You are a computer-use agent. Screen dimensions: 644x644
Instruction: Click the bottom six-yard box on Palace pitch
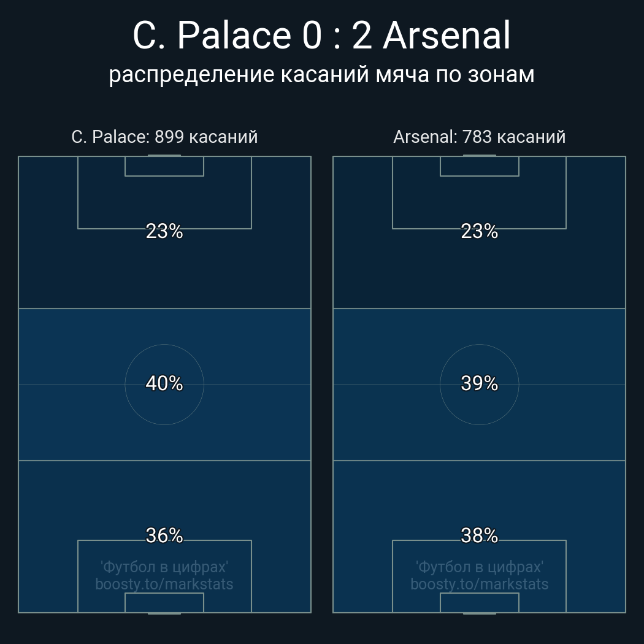[x=164, y=602]
